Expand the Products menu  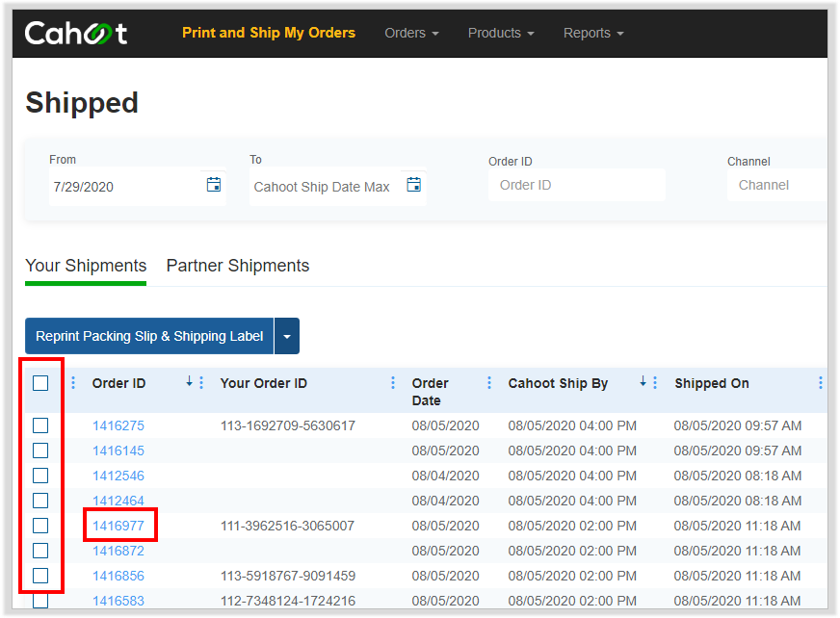tap(501, 33)
